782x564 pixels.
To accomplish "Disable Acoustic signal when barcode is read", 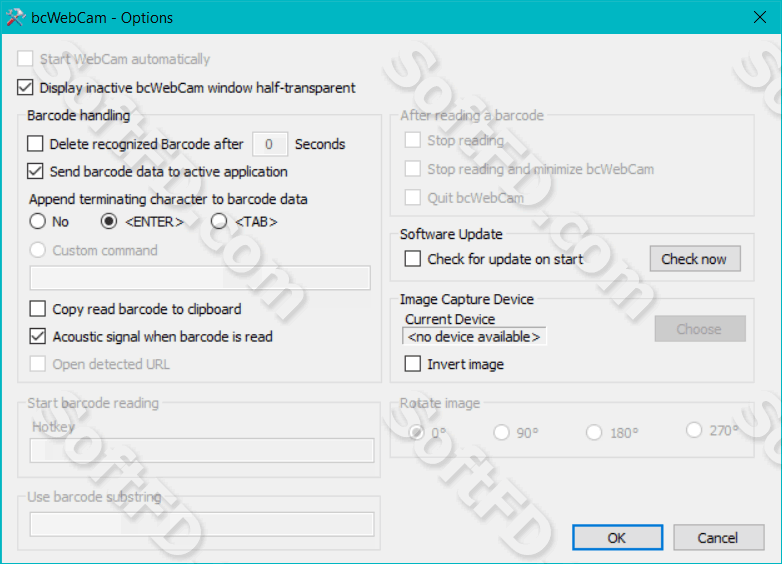I will tap(37, 337).
